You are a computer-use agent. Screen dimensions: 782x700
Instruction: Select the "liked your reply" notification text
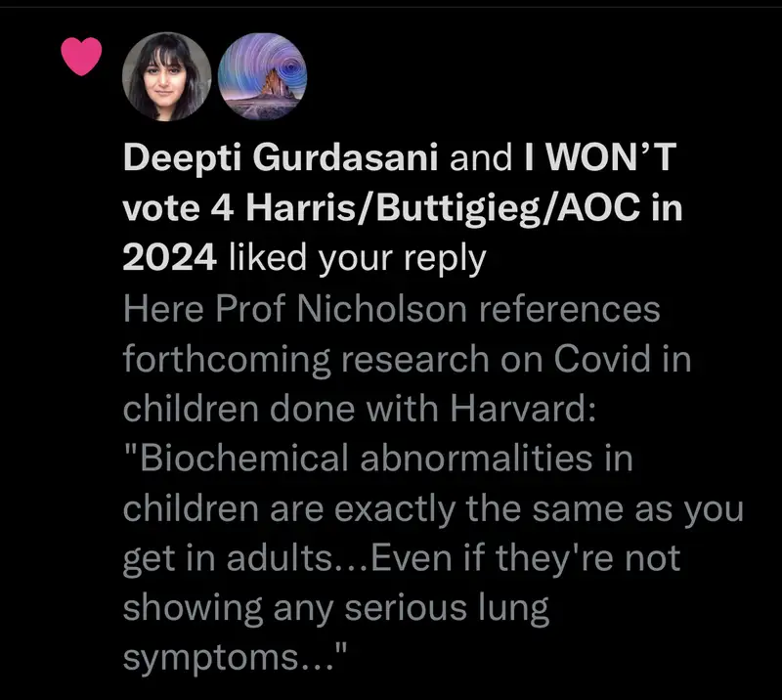pos(356,258)
